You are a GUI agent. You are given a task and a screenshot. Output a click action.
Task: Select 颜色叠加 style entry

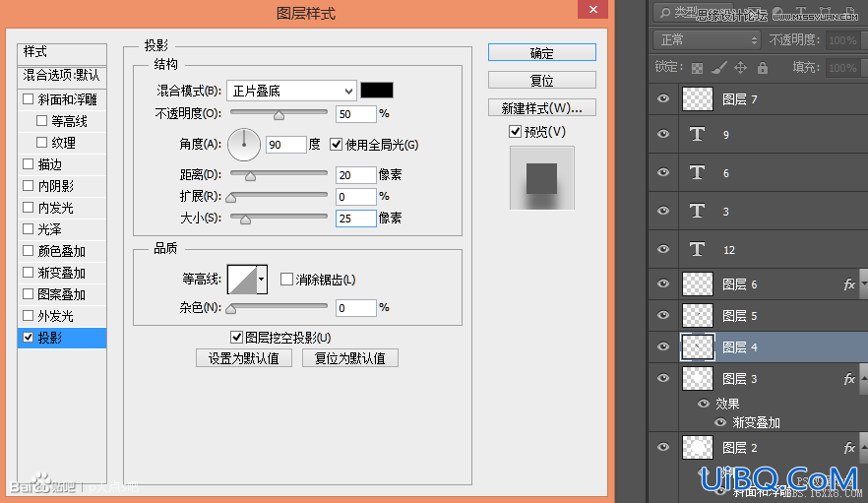point(62,251)
